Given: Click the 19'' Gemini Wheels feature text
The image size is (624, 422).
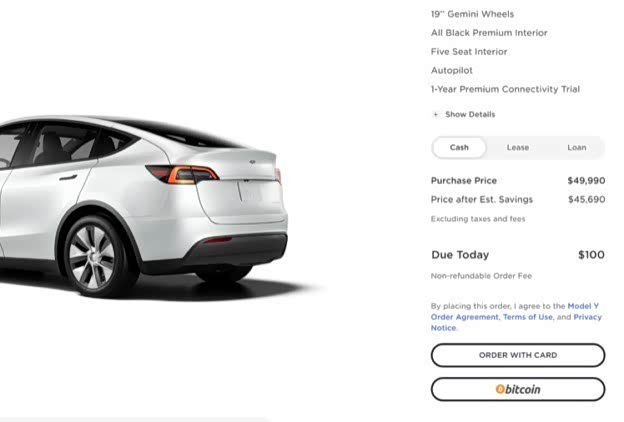Looking at the screenshot, I should (x=472, y=14).
